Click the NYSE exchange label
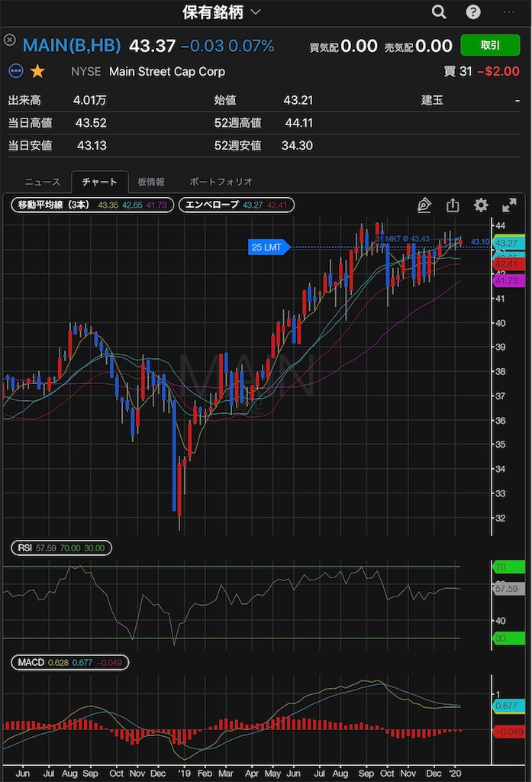This screenshot has width=532, height=782. pyautogui.click(x=85, y=72)
